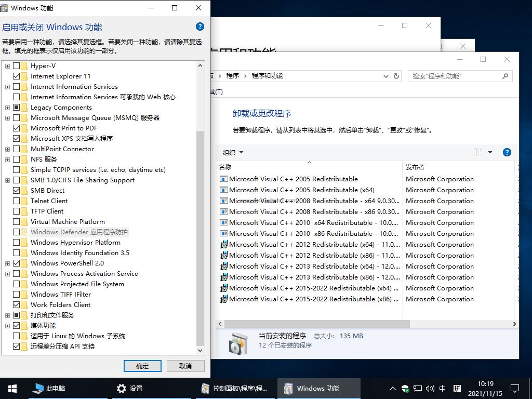The image size is (532, 399).
Task: Uncheck Internet Explorer 11
Action: (16, 76)
